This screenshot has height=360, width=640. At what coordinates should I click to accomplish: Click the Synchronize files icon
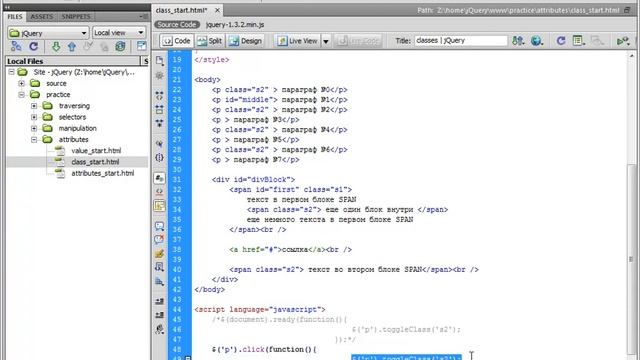point(120,46)
